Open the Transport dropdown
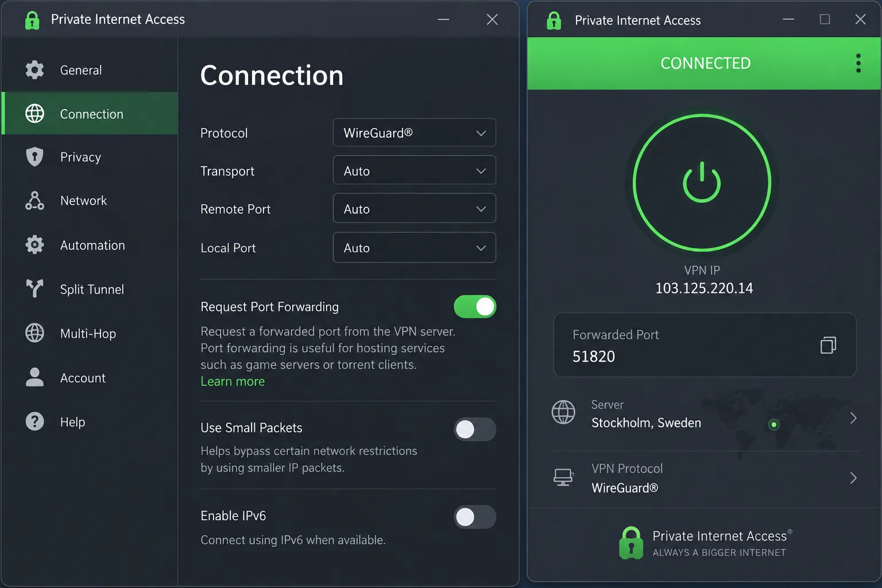Image resolution: width=882 pixels, height=588 pixels. 415,171
